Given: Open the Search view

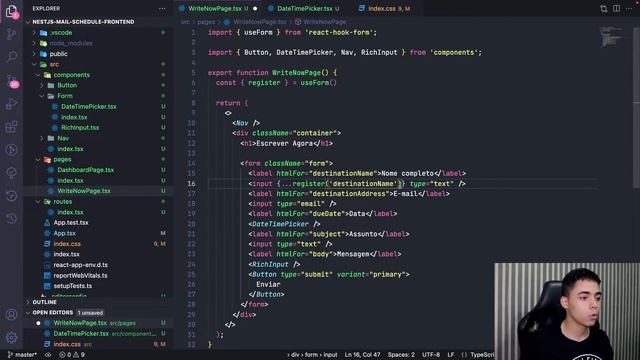Looking at the screenshot, I should [x=11, y=56].
